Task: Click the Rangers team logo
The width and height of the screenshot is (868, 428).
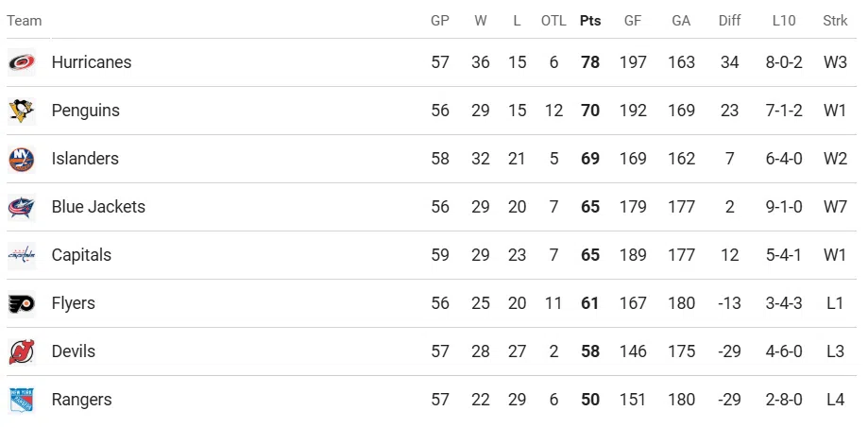Action: point(22,400)
